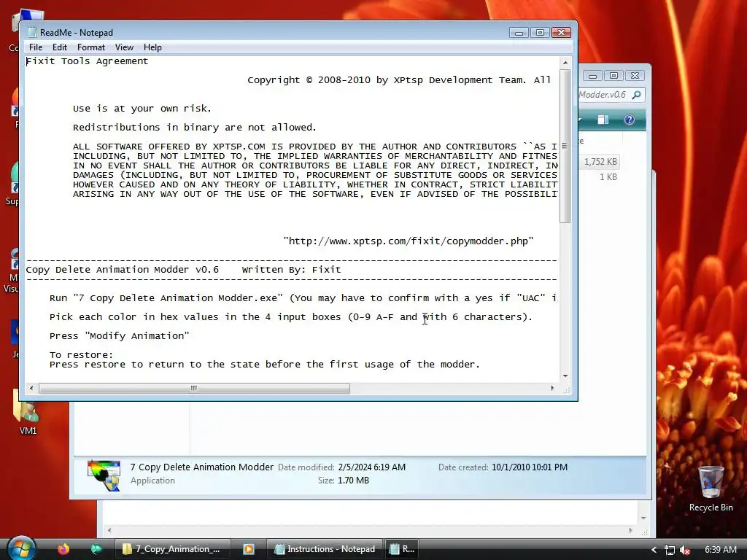Switch to 7_Copy_Animation_ folder taskbar button
Screen dimensions: 747x560
pos(172,549)
